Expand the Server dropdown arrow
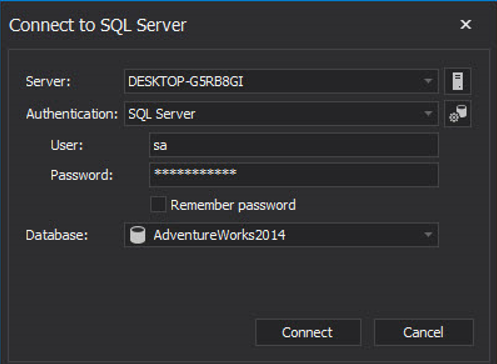 click(428, 81)
